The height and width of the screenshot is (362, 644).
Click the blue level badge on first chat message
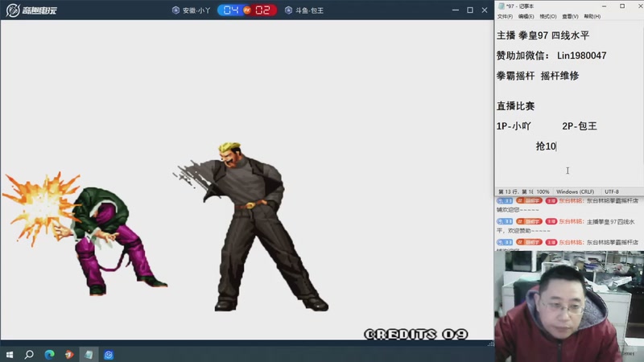(505, 200)
